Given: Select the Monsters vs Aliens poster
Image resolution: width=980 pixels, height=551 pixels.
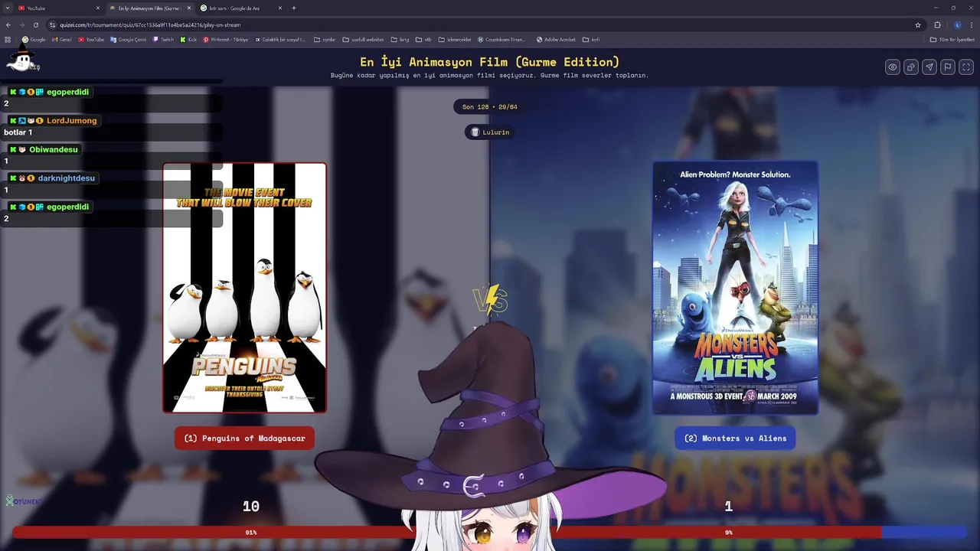Looking at the screenshot, I should pyautogui.click(x=735, y=288).
